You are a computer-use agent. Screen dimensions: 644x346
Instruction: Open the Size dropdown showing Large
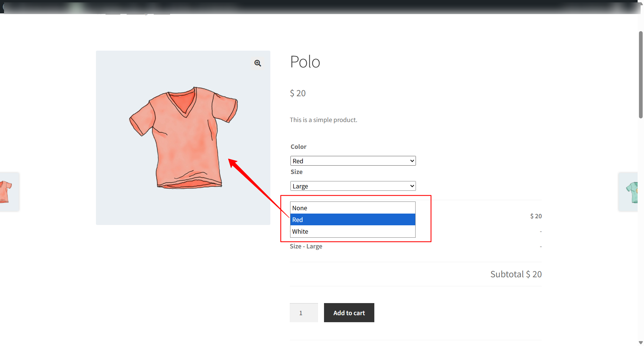353,186
